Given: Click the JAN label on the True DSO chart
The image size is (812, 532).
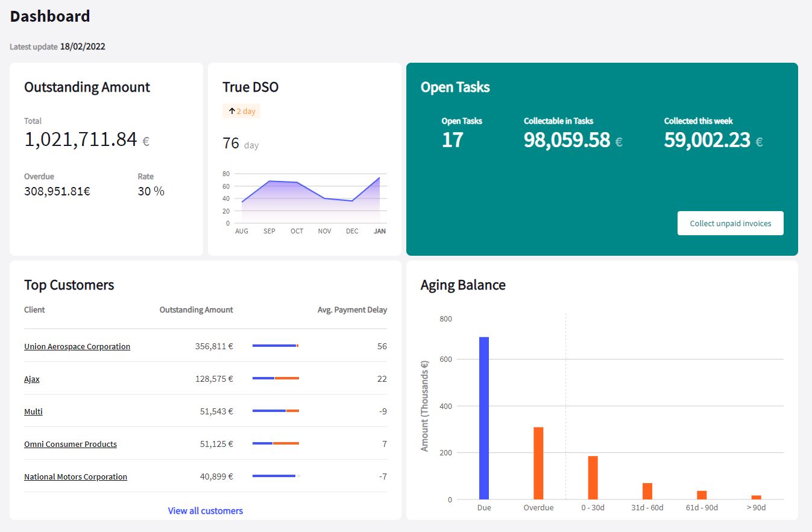Looking at the screenshot, I should coord(379,230).
